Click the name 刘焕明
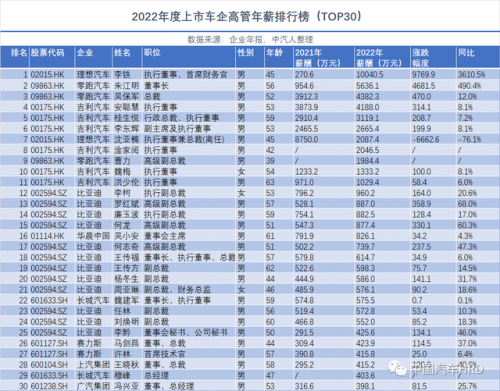The image size is (500, 391). (126, 322)
